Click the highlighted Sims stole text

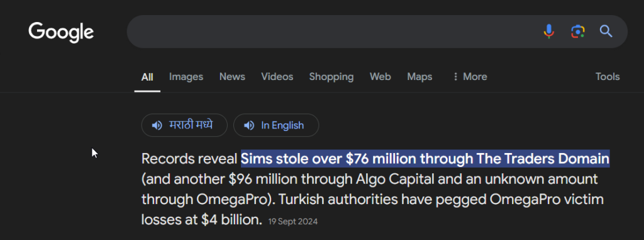point(425,159)
